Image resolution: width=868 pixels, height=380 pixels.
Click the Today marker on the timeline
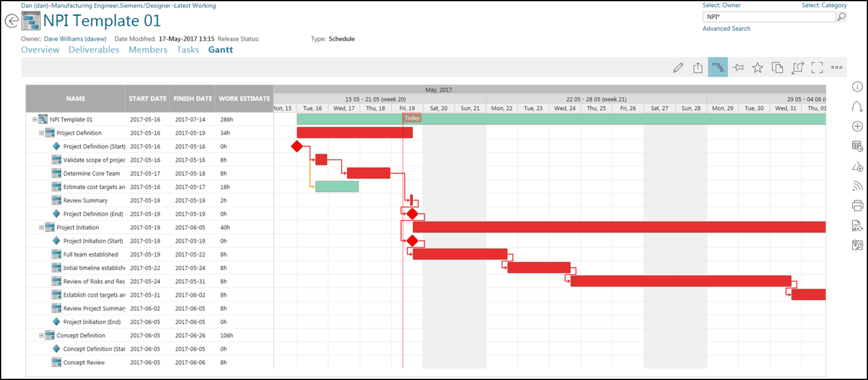point(411,117)
